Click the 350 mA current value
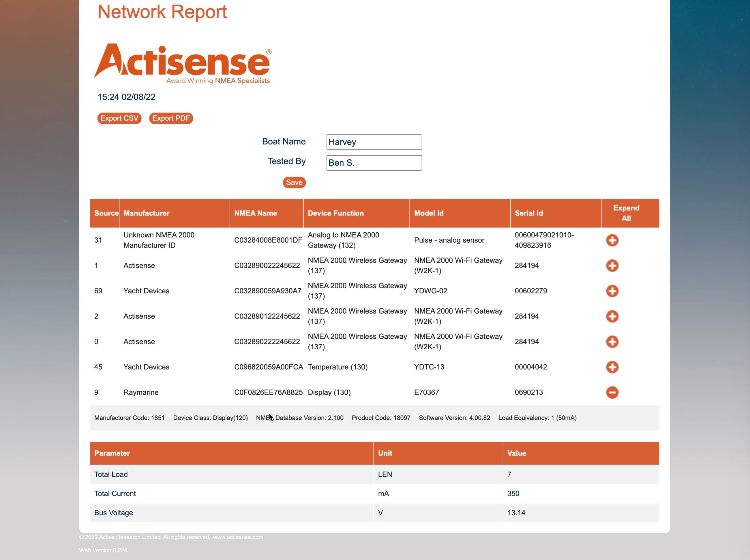The height and width of the screenshot is (560, 750). (513, 494)
